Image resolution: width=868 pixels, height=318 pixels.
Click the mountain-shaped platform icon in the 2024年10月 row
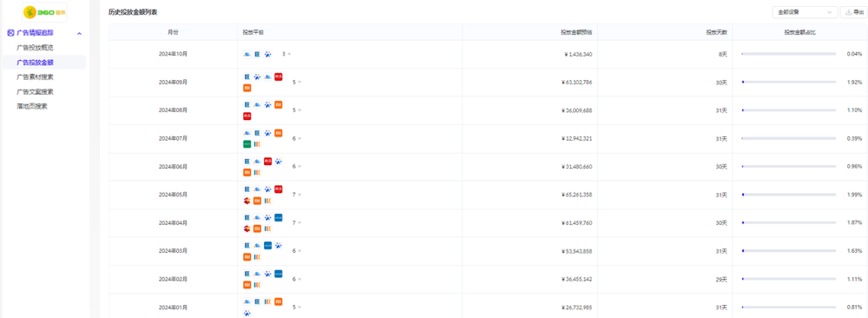[x=247, y=54]
